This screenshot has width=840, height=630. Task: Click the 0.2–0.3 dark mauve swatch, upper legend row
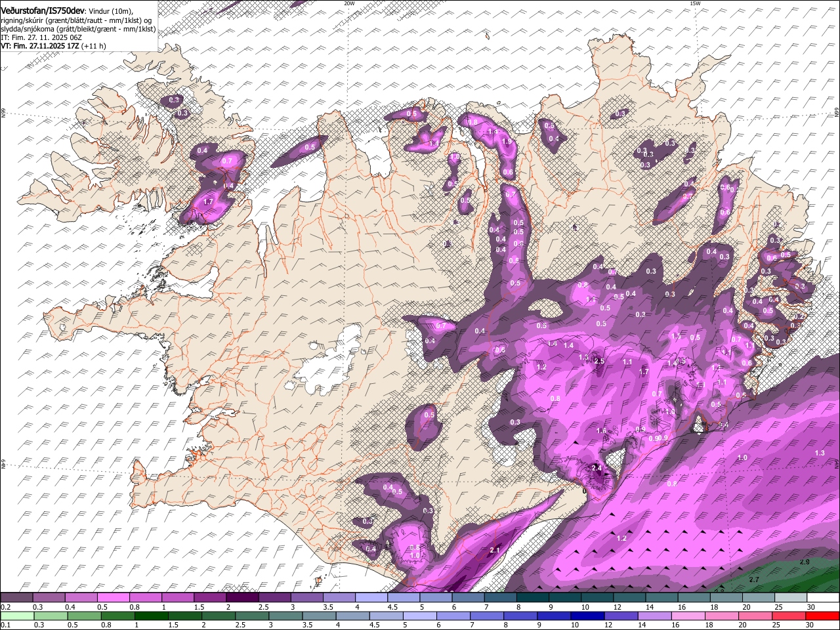click(16, 598)
